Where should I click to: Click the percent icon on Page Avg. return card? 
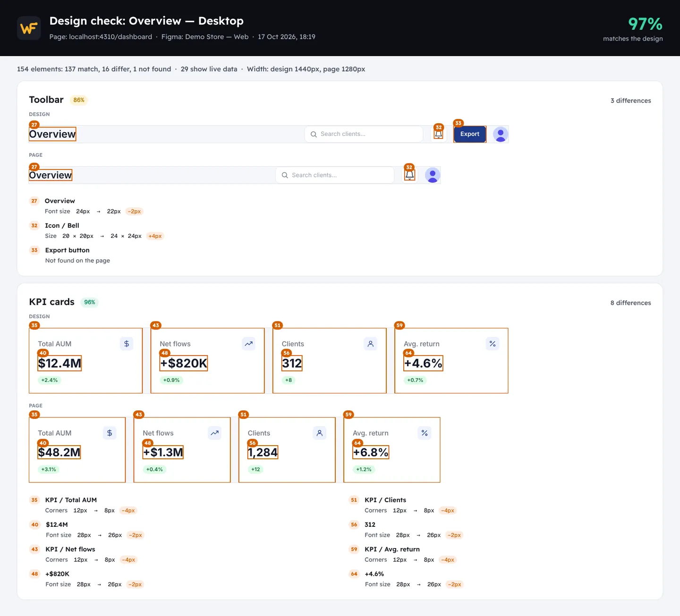coord(425,433)
